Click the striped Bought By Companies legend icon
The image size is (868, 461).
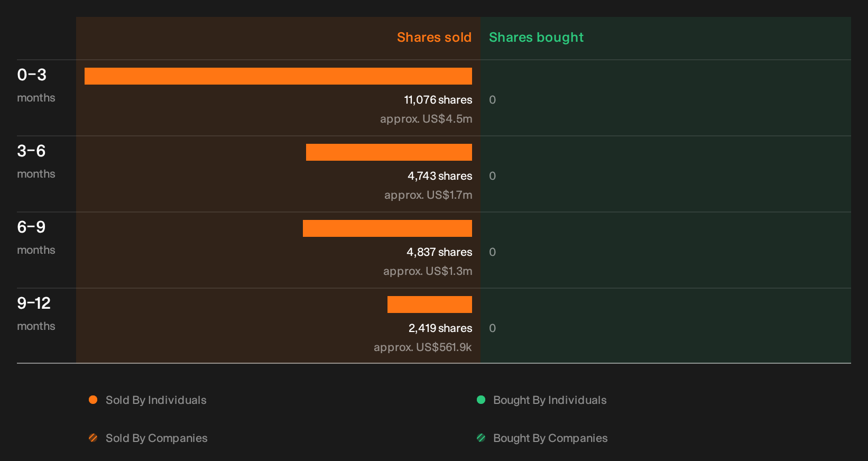(x=481, y=438)
